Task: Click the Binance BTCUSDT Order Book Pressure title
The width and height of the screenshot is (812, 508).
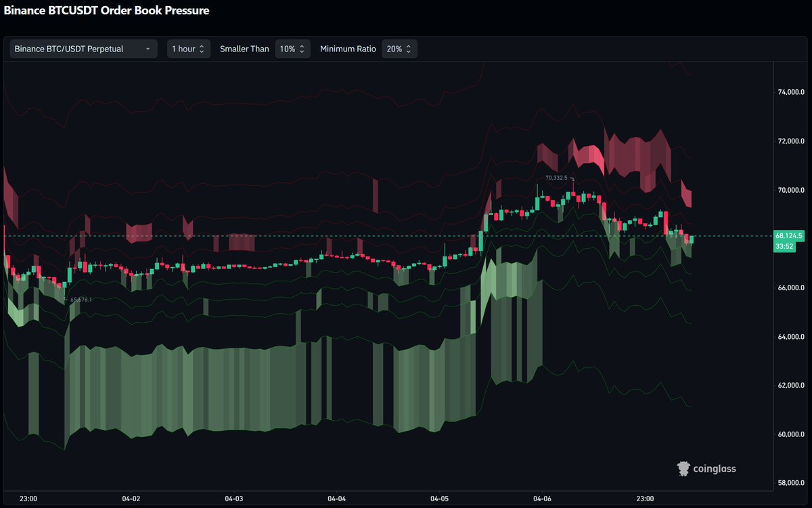Action: [107, 11]
